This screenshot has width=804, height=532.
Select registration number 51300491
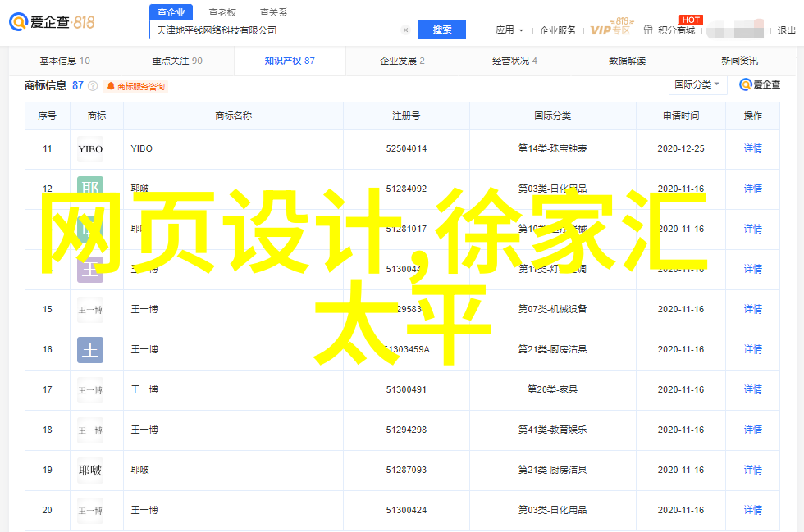406,389
